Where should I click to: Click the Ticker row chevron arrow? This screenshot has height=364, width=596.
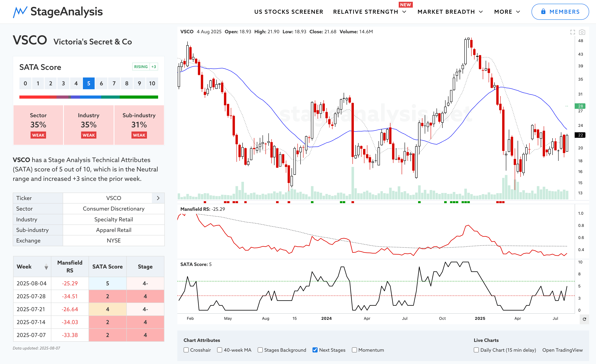(158, 198)
